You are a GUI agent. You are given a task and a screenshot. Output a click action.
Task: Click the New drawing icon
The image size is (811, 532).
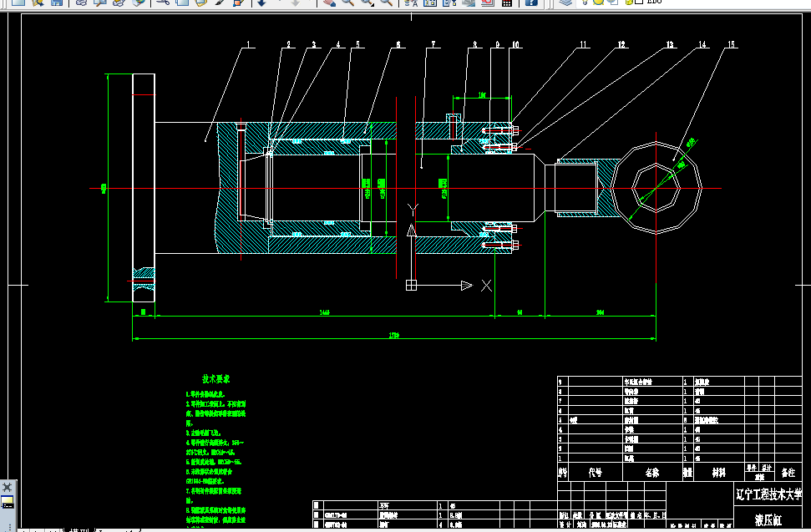(18, 2)
